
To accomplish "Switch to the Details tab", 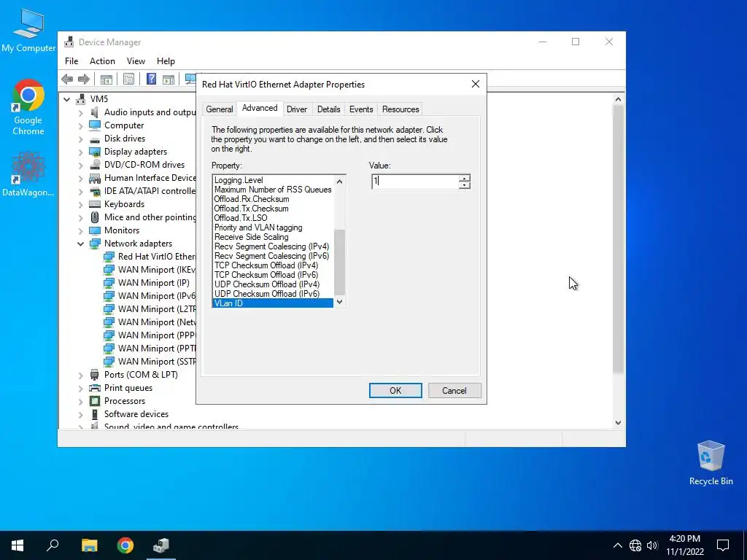I will tap(329, 109).
